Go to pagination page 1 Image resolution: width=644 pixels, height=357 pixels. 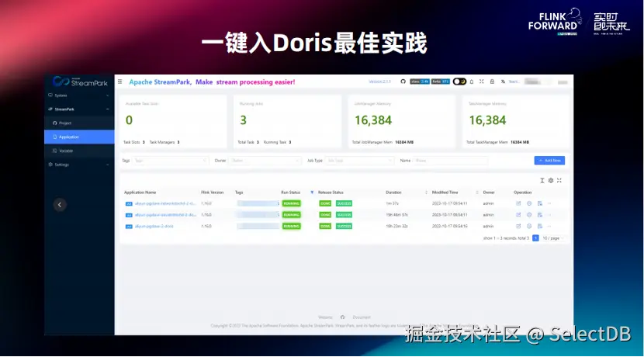pos(535,237)
